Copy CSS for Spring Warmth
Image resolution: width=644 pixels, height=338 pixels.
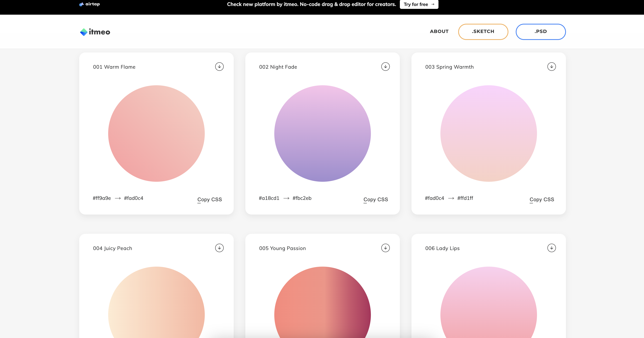tap(541, 199)
